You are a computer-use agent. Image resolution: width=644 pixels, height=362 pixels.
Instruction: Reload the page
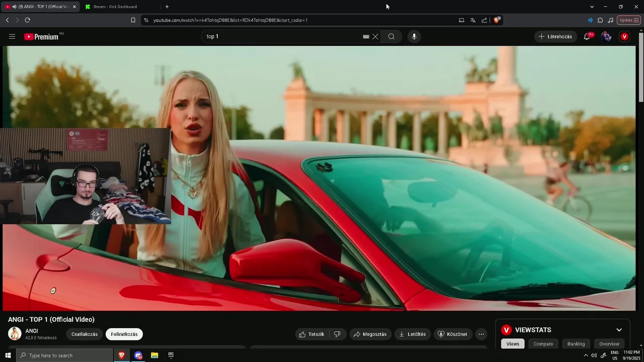27,20
